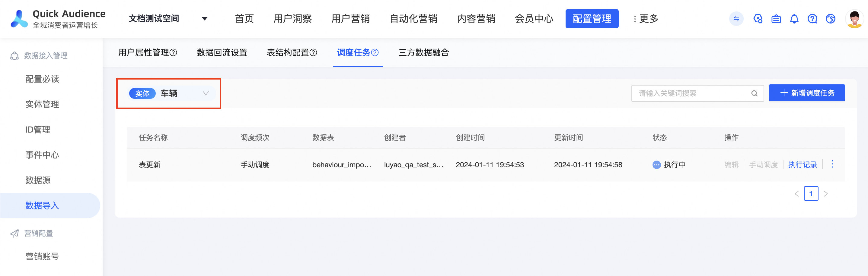
Task: Click the behaviour_impo... data table cell
Action: 342,165
